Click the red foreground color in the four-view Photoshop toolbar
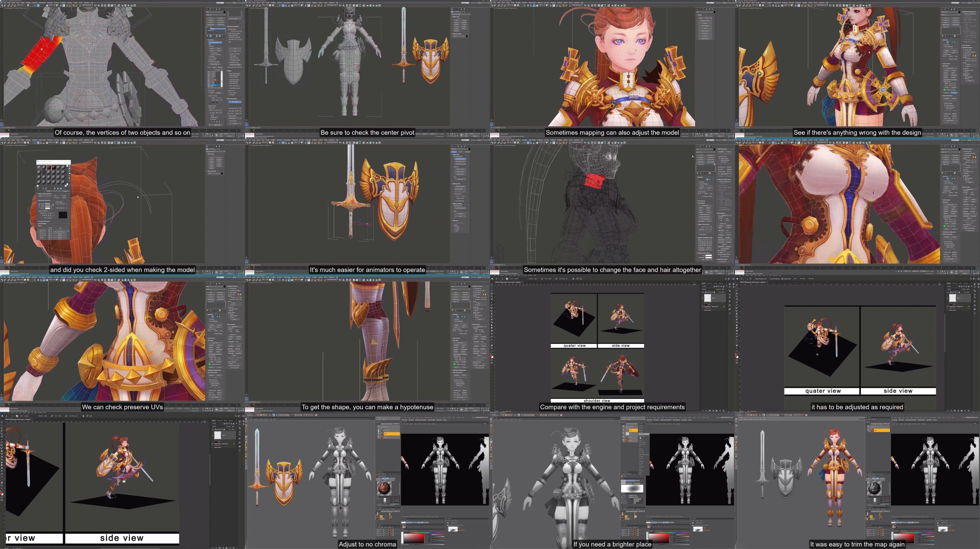This screenshot has width=980, height=549. point(492,356)
